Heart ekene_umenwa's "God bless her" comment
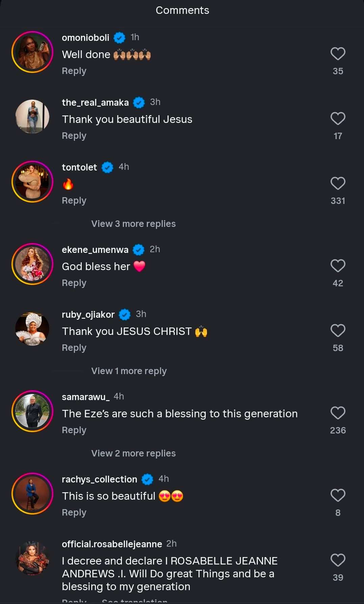Screen dimensions: 364x604 338,266
